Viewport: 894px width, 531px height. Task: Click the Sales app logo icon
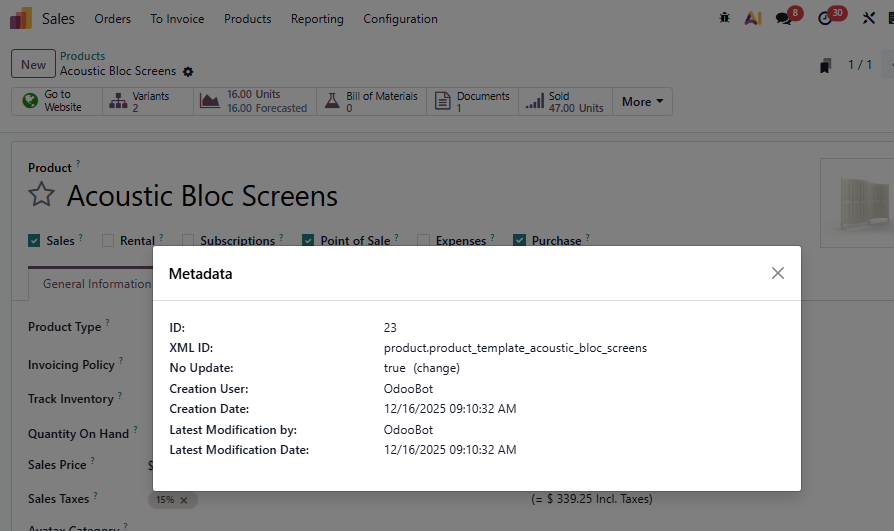(x=20, y=18)
